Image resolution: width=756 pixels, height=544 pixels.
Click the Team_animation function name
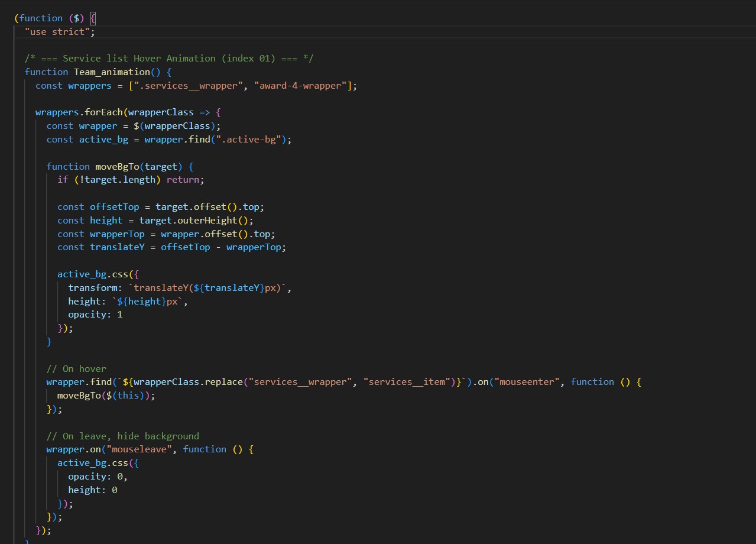point(112,72)
